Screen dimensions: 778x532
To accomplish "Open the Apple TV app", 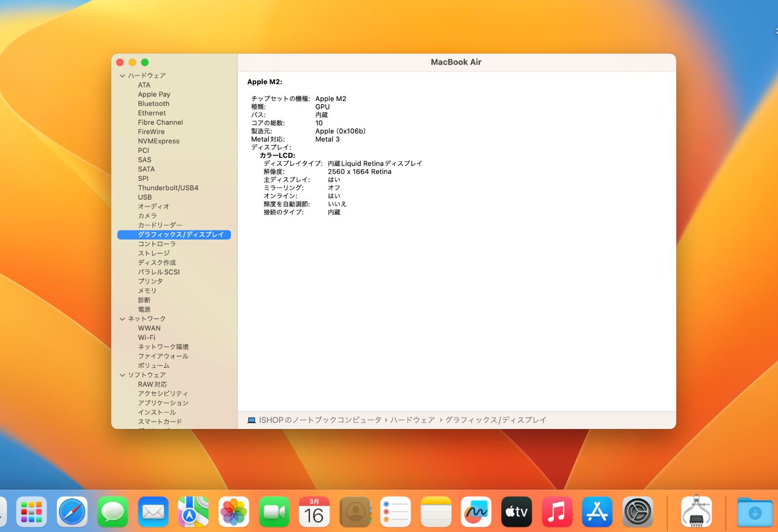I will [516, 512].
